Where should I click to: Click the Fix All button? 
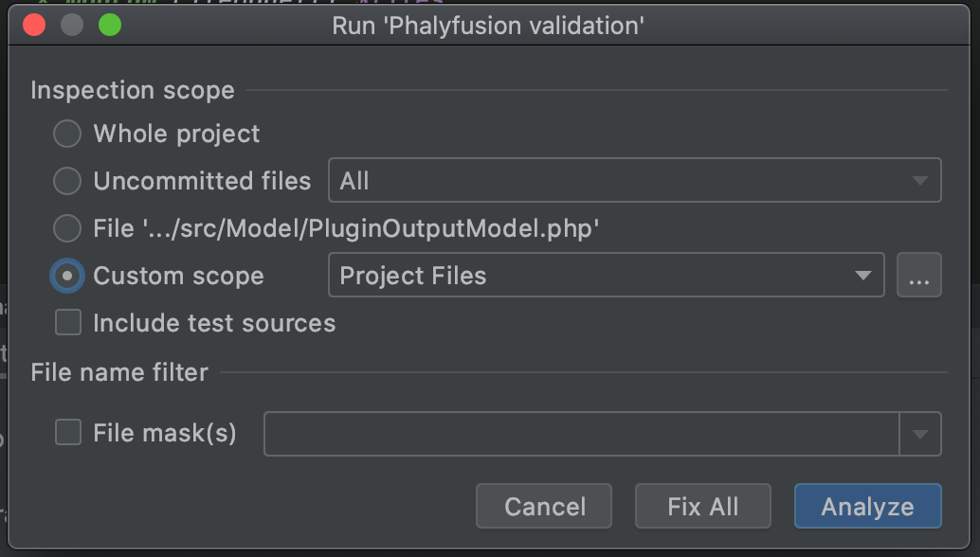point(702,507)
